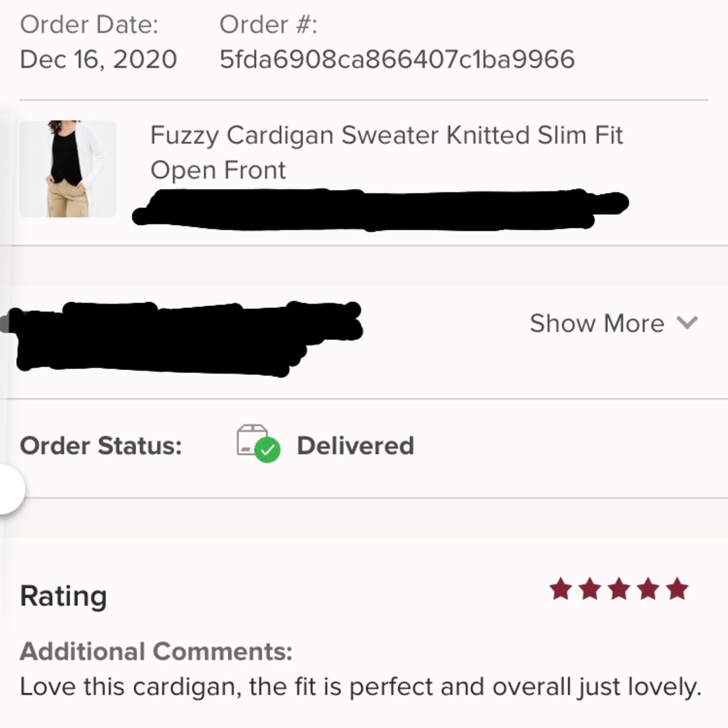Screen dimensions: 728x728
Task: Toggle the last star to lower the rating
Action: (678, 587)
